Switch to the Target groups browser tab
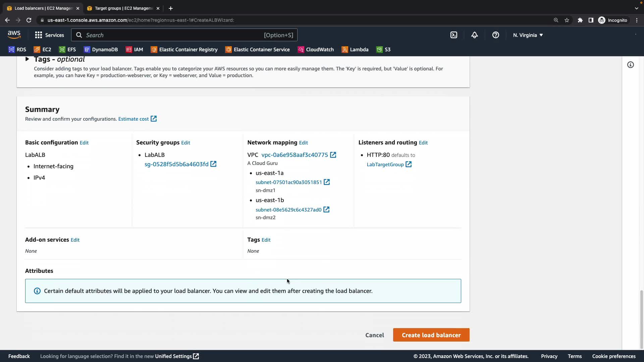 [x=123, y=8]
